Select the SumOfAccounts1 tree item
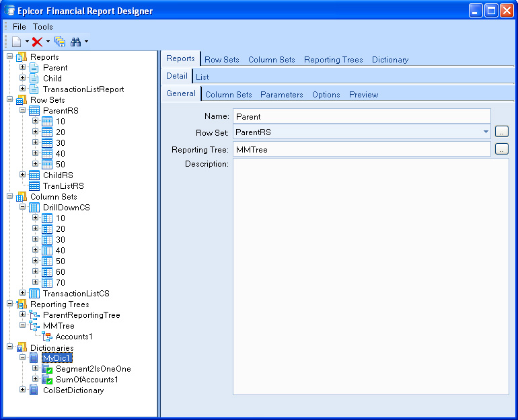This screenshot has height=420, width=518. tap(87, 380)
